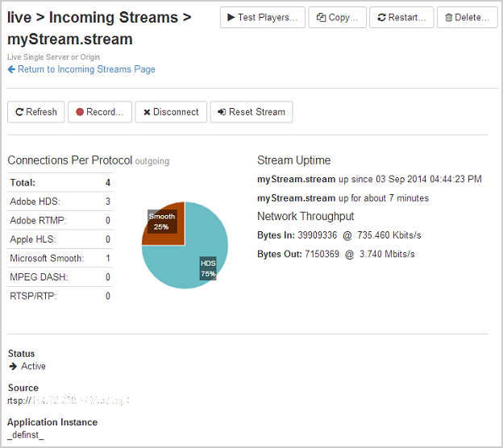Click the Adobe HDS table row
Screen dimensions: 503x448
click(x=60, y=201)
